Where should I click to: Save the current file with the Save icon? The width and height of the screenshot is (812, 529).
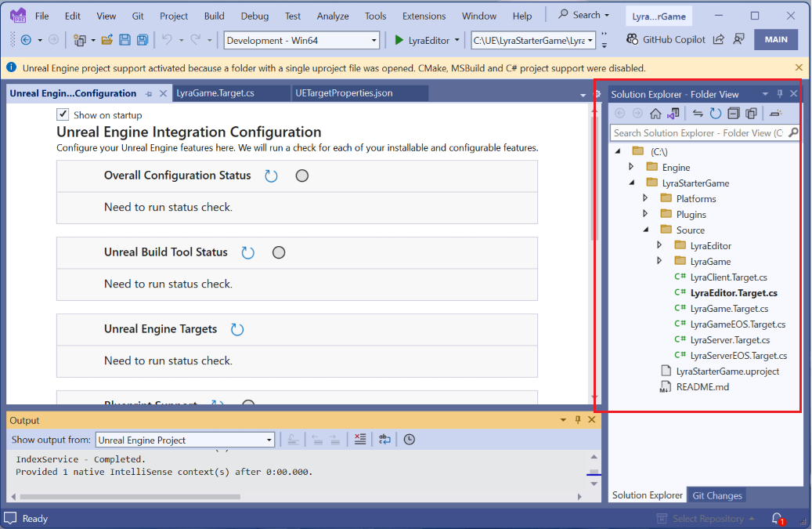tap(125, 40)
